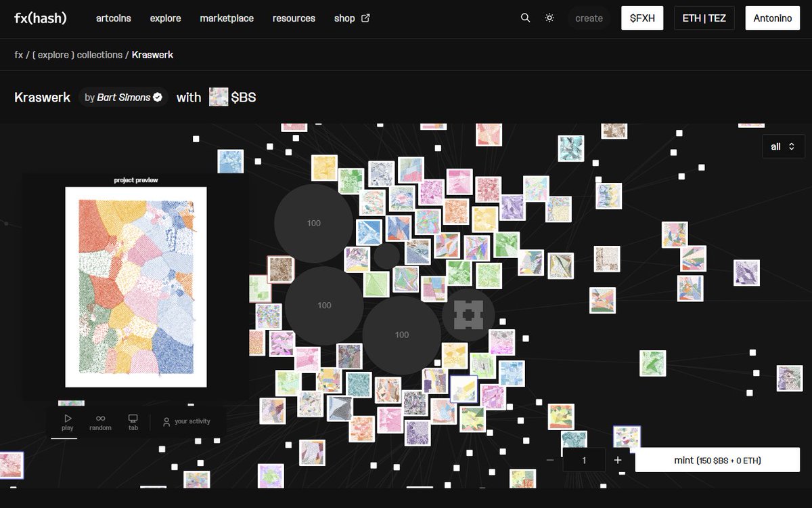Click the ETH | TEZ button
Viewport: 812px width, 508px height.
point(704,18)
